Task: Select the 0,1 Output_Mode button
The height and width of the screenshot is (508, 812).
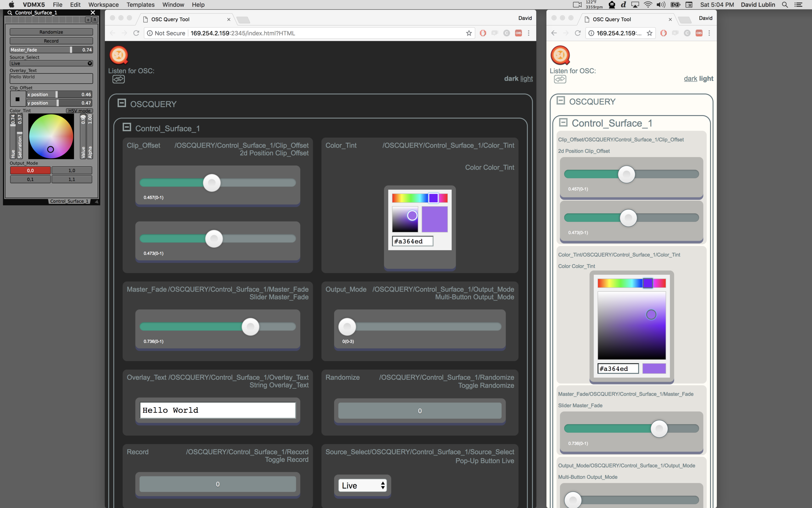Action: [x=30, y=179]
